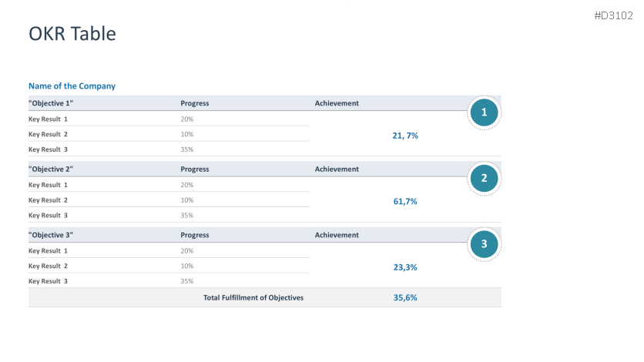644x362 pixels.
Task: Click the 35,6% total fulfillment value
Action: [405, 297]
